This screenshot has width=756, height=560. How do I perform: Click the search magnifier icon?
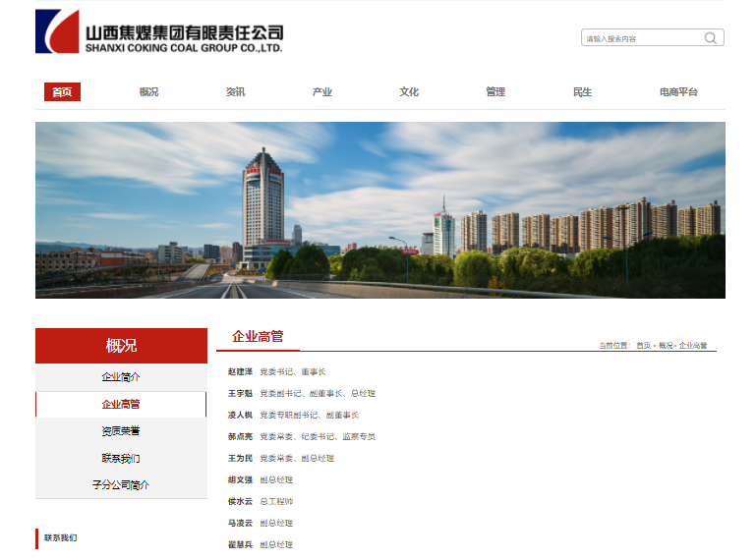tap(710, 38)
